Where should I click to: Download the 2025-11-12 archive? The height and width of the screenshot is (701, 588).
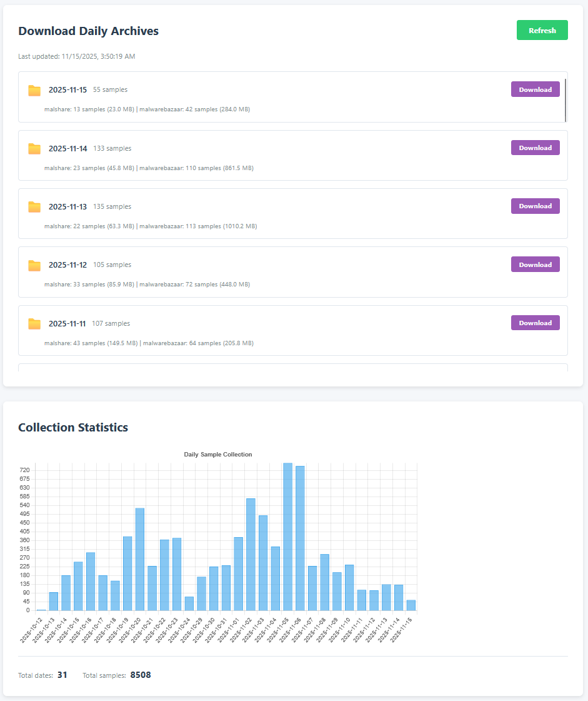(535, 264)
